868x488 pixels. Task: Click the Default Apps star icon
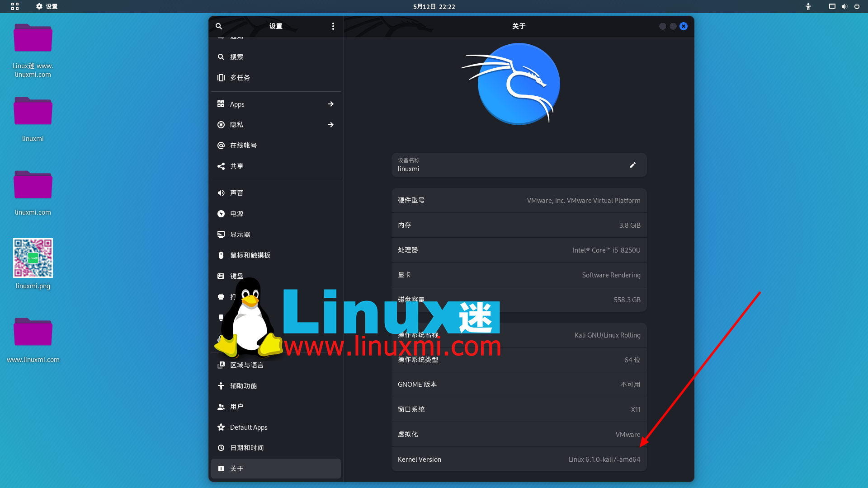(x=221, y=427)
